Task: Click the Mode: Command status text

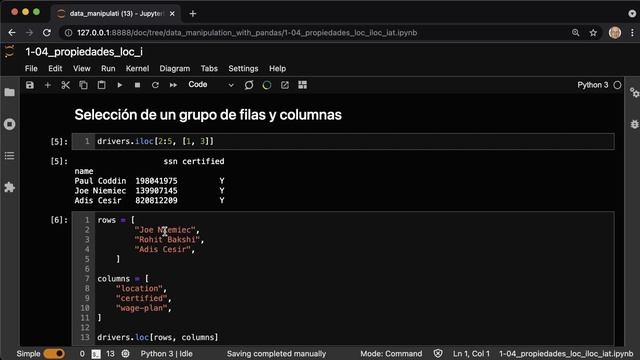Action: [391, 353]
